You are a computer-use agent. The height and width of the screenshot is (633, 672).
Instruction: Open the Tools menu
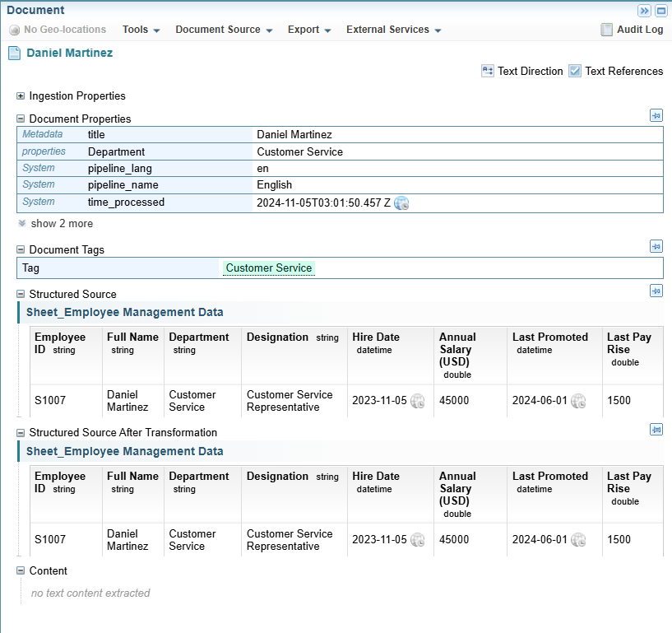[141, 30]
